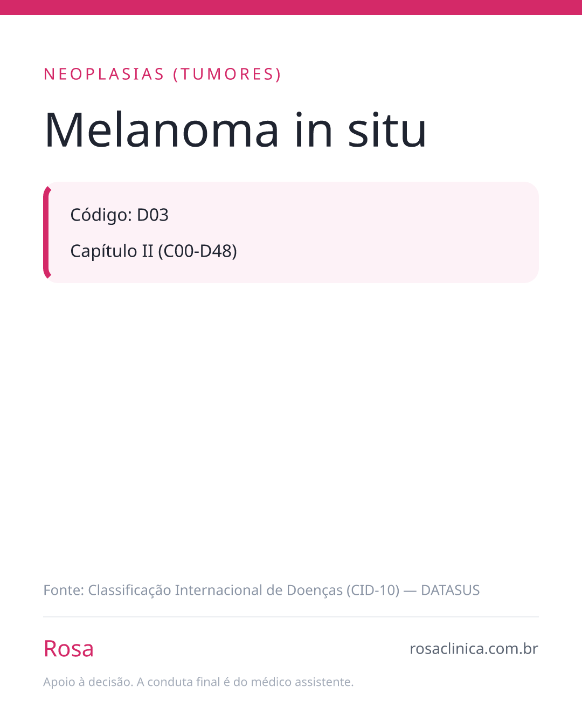The height and width of the screenshot is (728, 582).
Task: Click the Capítulo II (C00-D48) line
Action: [154, 251]
